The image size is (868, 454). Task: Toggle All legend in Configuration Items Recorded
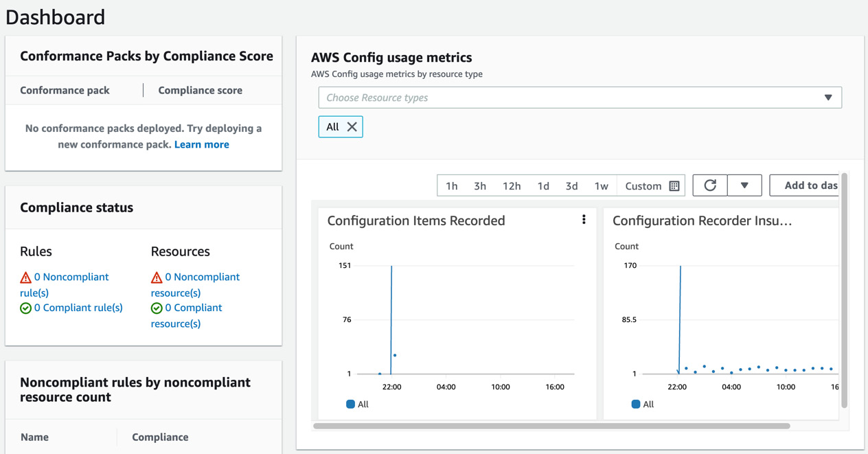(x=357, y=405)
